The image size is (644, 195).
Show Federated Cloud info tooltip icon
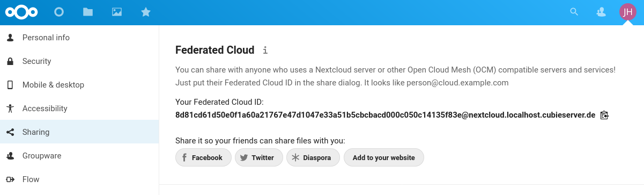[x=265, y=50]
